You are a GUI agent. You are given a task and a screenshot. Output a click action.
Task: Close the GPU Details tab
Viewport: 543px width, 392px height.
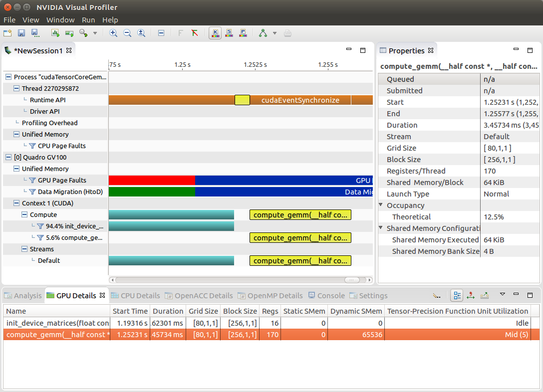click(x=102, y=295)
